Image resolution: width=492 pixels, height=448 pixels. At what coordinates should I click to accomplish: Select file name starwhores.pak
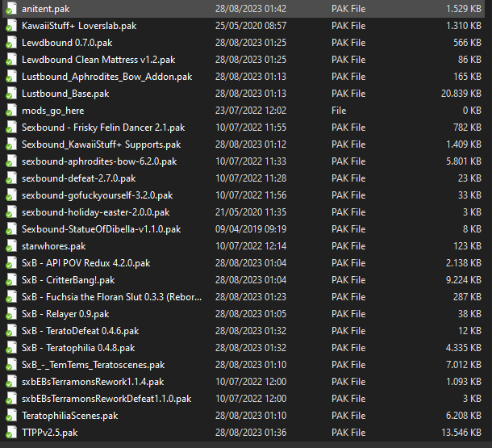pos(54,246)
